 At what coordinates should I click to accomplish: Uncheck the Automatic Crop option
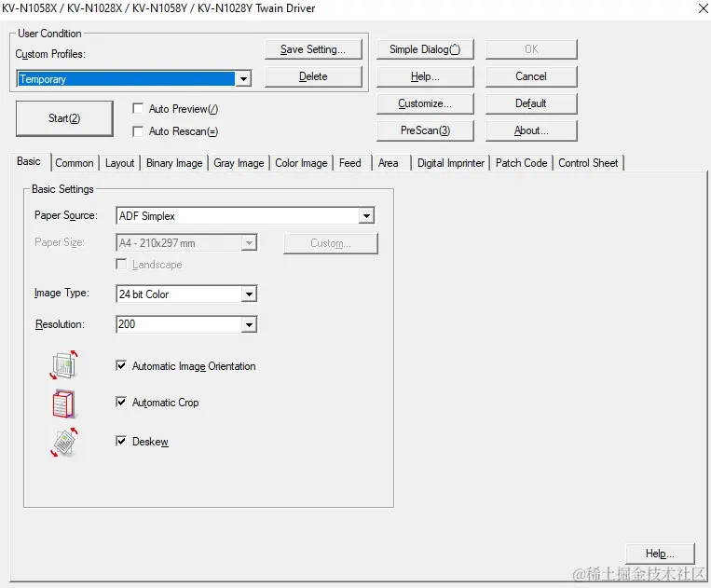[121, 402]
